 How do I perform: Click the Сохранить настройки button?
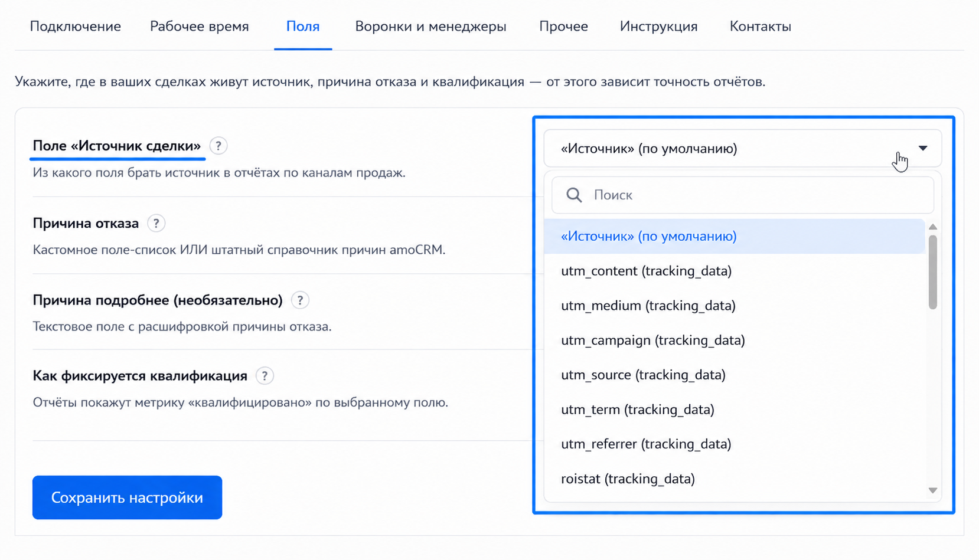[x=127, y=497]
